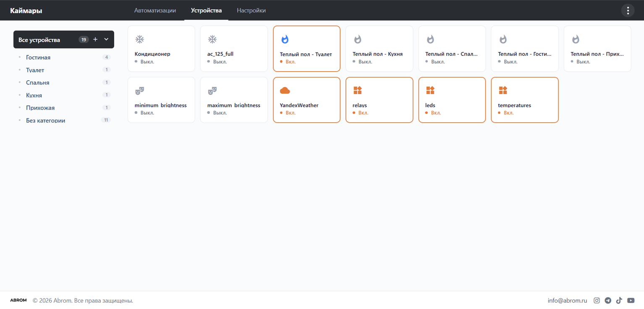Click the relays device name
This screenshot has height=309, width=644.
tap(360, 105)
